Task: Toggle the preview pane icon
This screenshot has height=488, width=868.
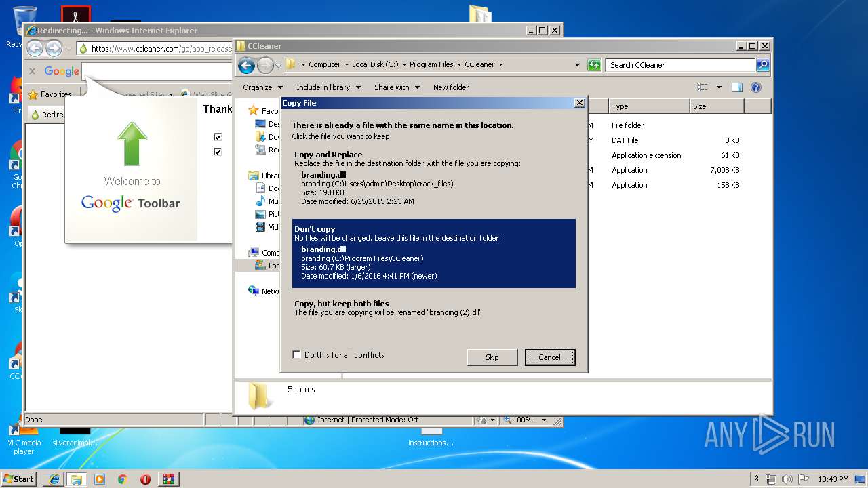Action: pyautogui.click(x=737, y=87)
